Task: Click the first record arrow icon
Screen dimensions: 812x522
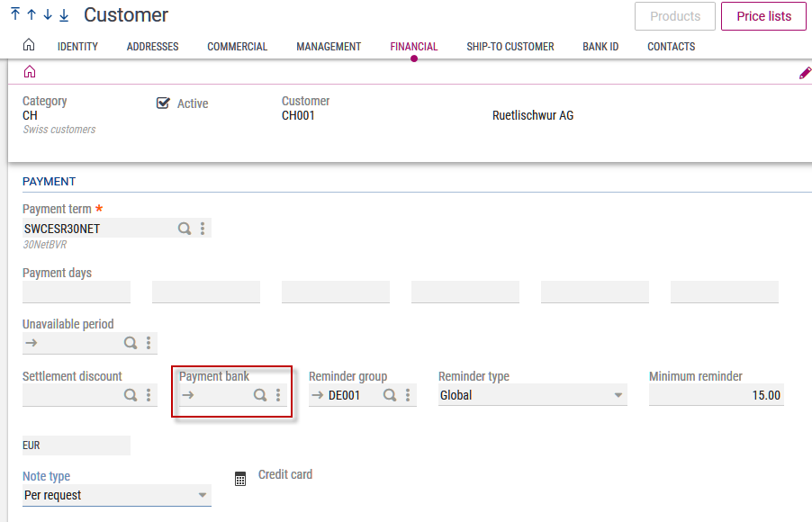Action: point(15,15)
